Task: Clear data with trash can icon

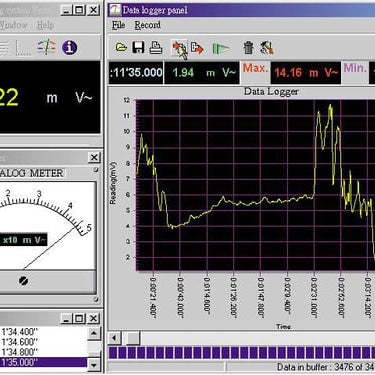Action: click(x=248, y=48)
